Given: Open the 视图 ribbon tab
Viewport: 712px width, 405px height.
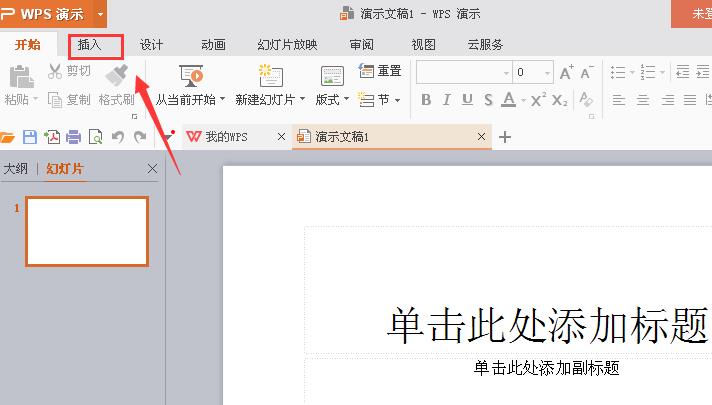Looking at the screenshot, I should point(423,44).
